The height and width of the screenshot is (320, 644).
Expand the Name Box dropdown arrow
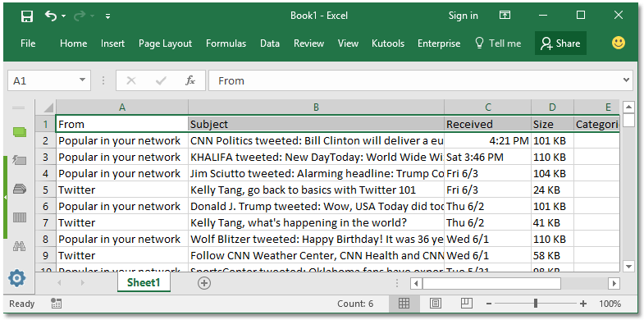(82, 80)
